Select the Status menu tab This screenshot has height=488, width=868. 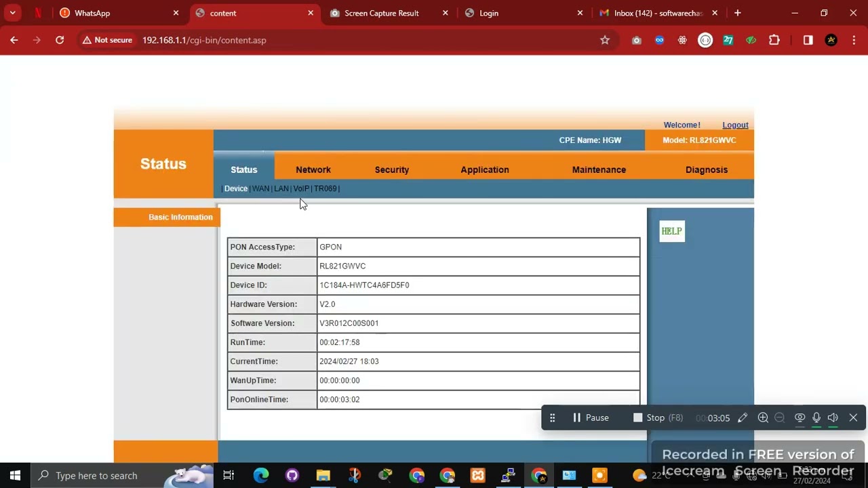[x=244, y=169]
